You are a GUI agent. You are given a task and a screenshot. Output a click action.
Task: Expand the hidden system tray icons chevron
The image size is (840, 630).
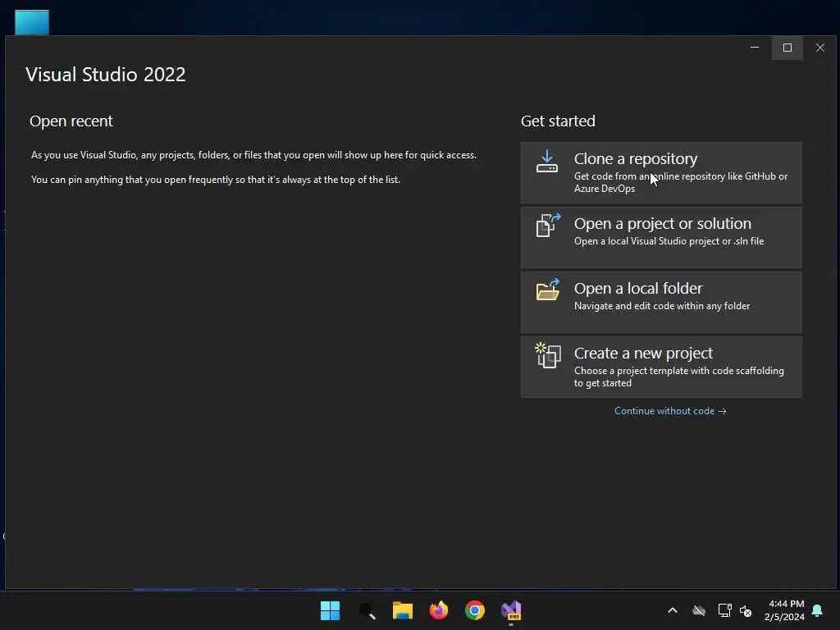(x=673, y=610)
